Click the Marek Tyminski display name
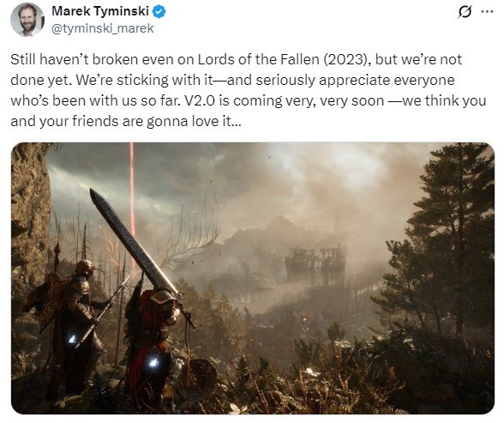Viewport: 504px width, 423px height. (100, 11)
